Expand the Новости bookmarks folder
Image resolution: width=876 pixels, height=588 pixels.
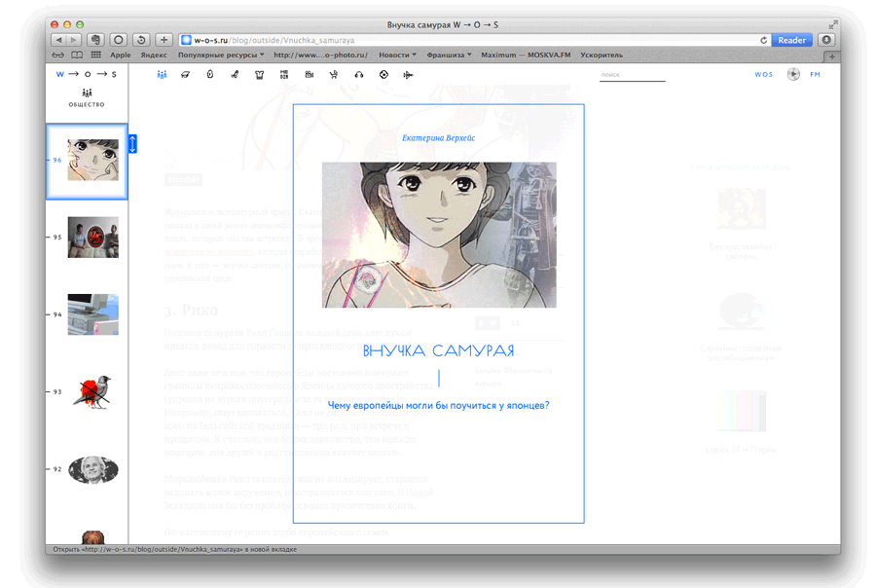coord(397,55)
